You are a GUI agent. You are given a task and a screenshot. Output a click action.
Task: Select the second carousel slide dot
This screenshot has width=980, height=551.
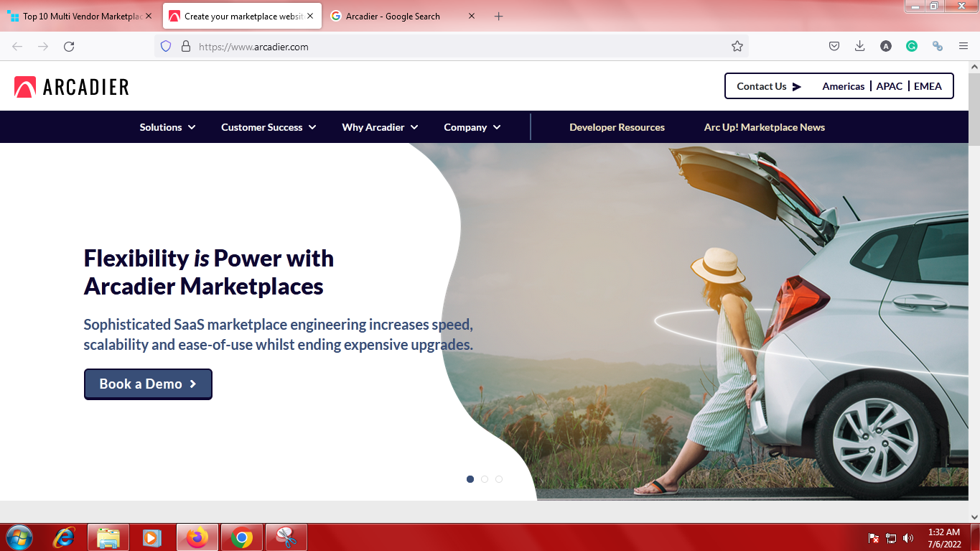click(485, 479)
